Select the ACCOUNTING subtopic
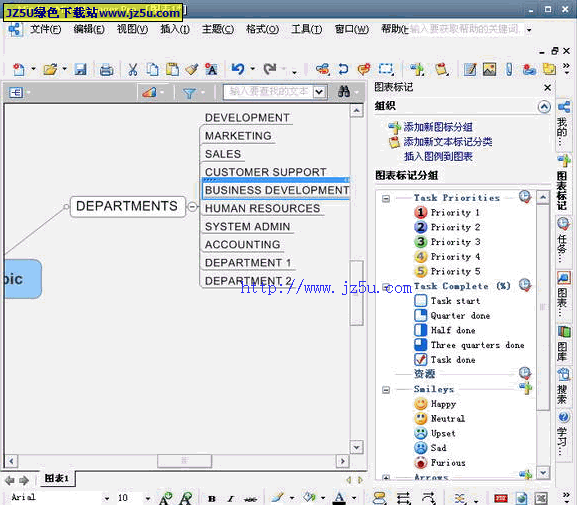 tap(242, 244)
